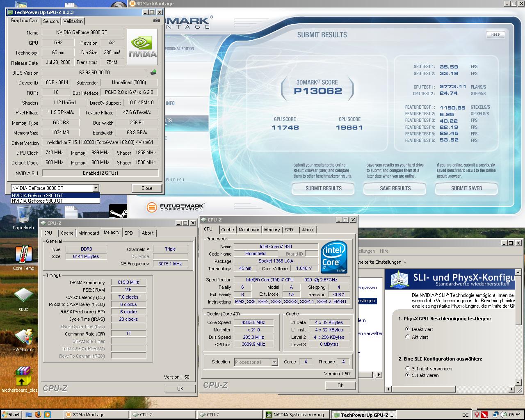The image size is (525, 420).
Task: Expand the weitere Einstellungen dropdown arrow
Action: coord(405,262)
